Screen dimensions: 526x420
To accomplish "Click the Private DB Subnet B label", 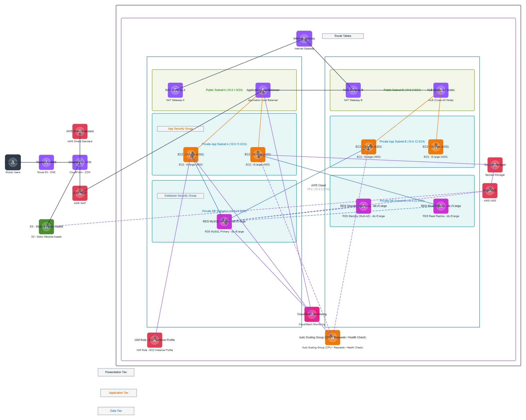I will tap(402, 201).
